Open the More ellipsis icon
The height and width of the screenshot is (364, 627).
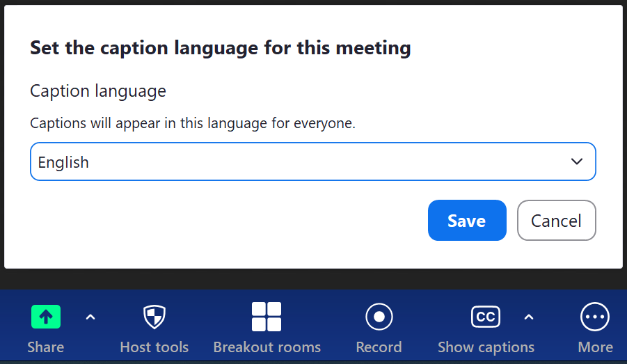coord(595,317)
